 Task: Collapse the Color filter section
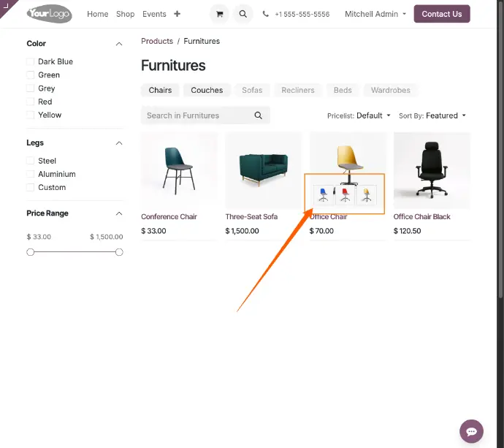119,44
